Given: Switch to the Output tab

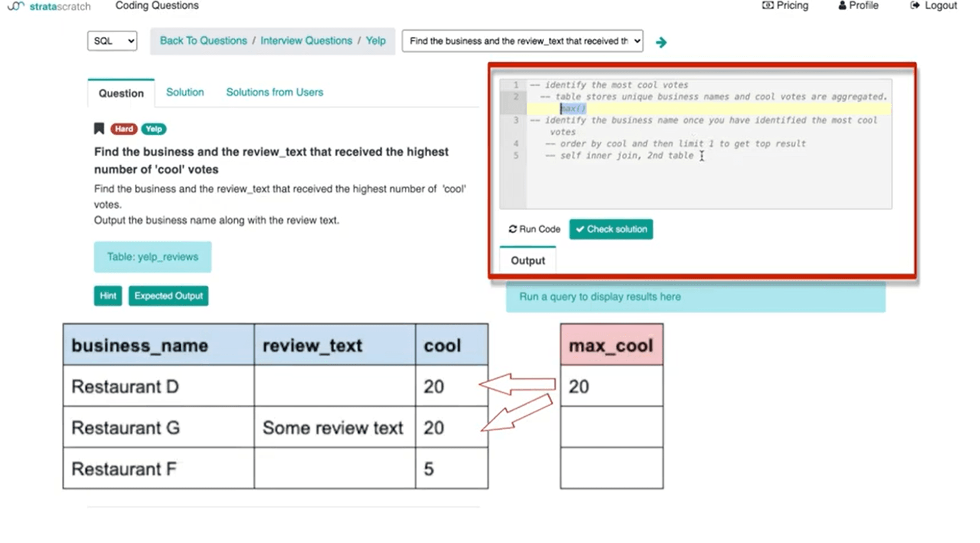Looking at the screenshot, I should [x=527, y=260].
